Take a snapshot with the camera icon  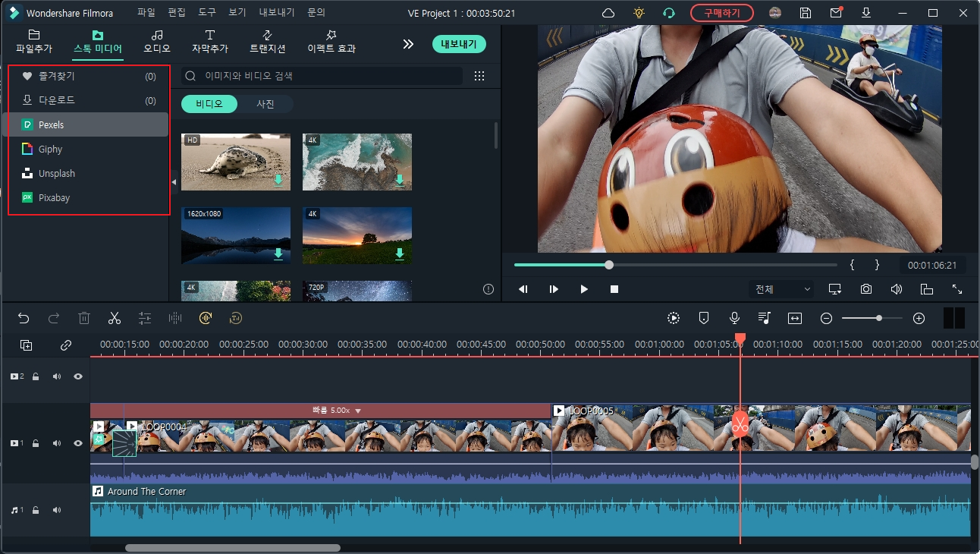coord(865,289)
